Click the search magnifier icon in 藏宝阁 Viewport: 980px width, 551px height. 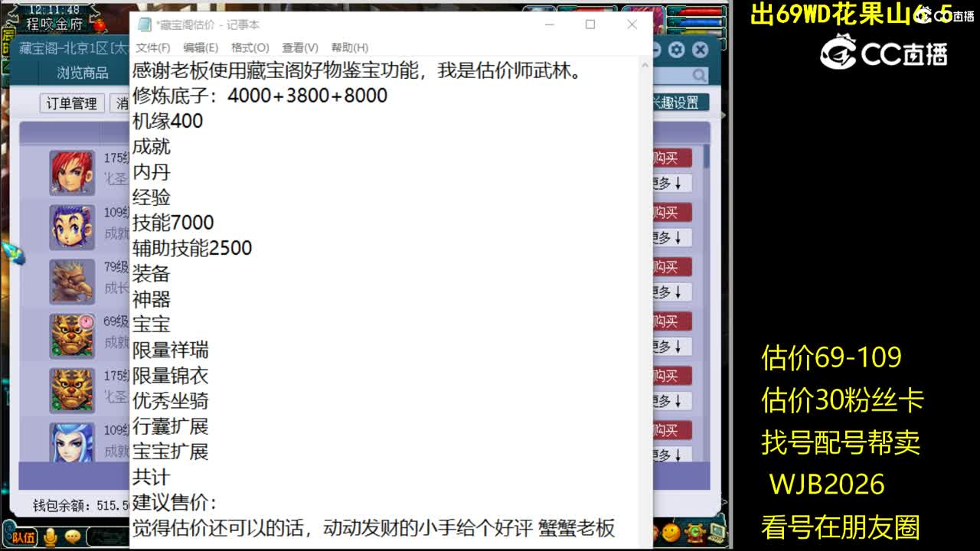point(699,75)
